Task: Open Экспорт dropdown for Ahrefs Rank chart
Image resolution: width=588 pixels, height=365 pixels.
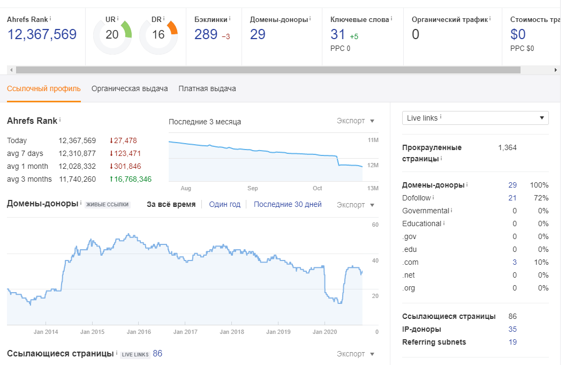Action: (356, 121)
